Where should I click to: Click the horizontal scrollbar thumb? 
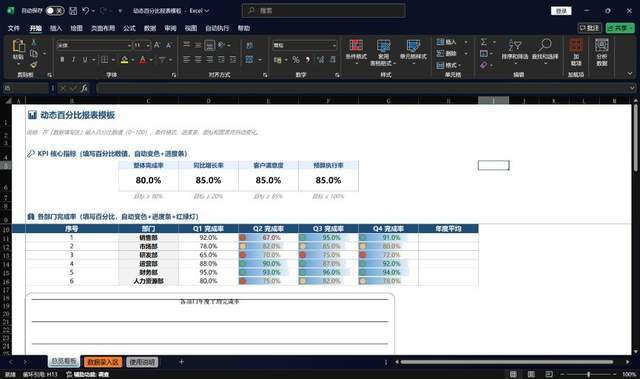(x=507, y=362)
